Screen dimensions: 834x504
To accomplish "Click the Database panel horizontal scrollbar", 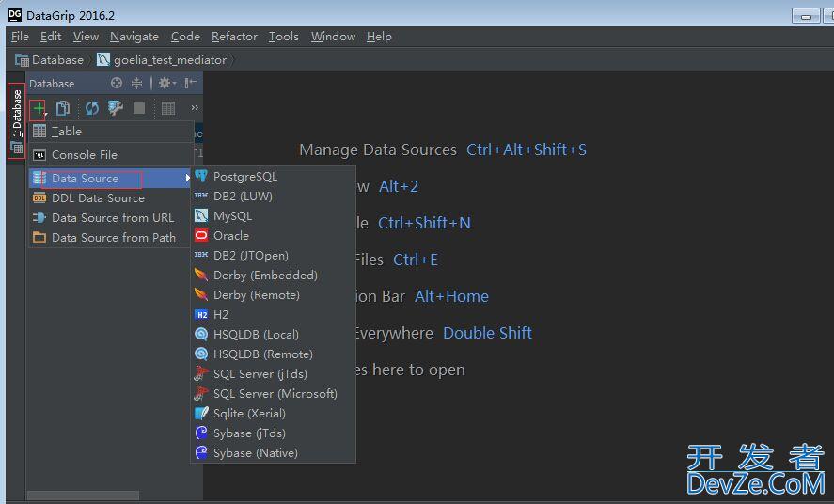I will pyautogui.click(x=84, y=495).
